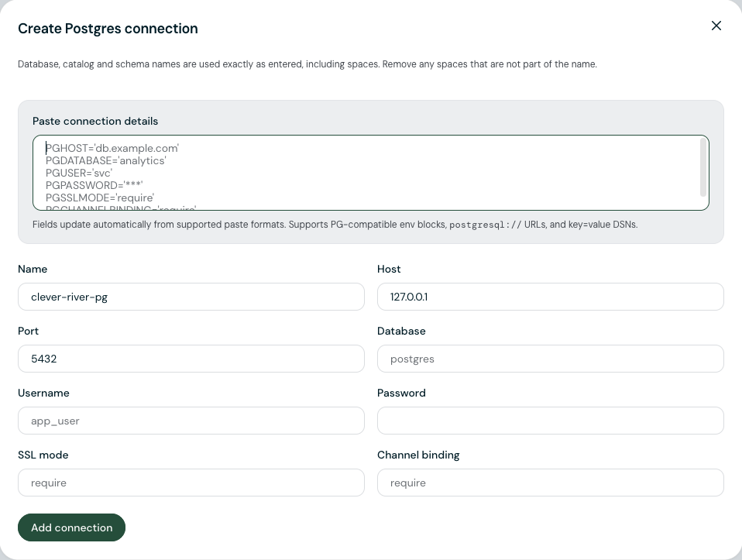Click the 'Name' label

[x=33, y=269]
